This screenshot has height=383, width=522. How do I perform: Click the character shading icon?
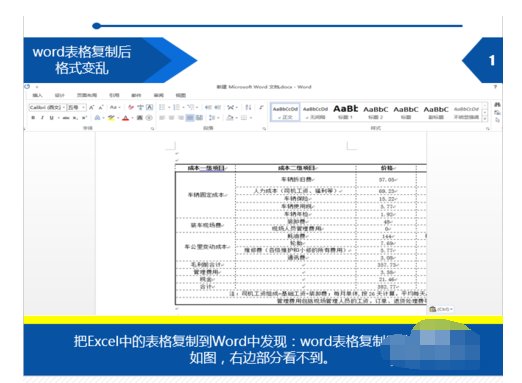(140, 118)
